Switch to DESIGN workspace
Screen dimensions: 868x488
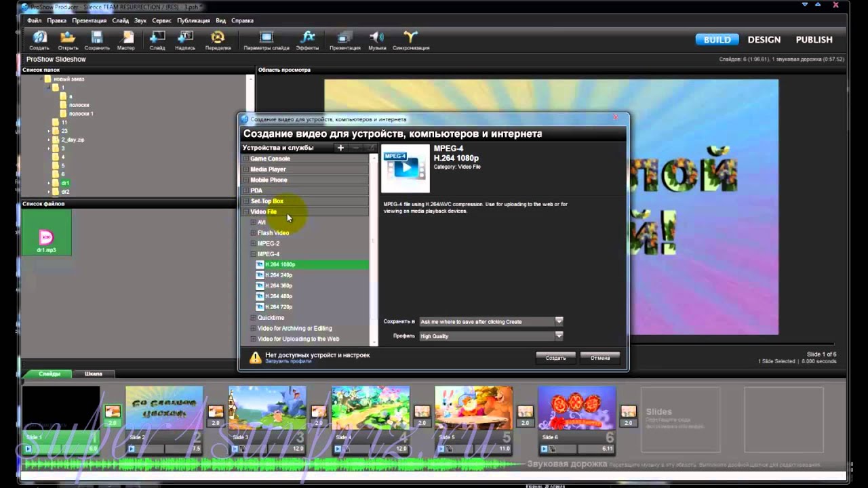(x=764, y=39)
